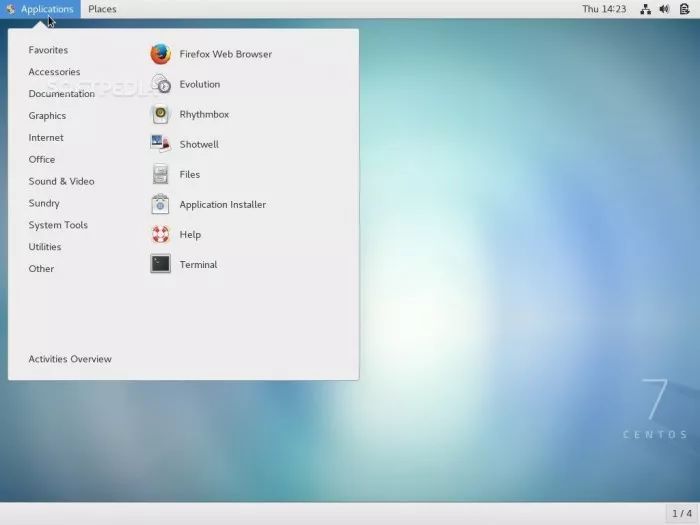
Task: Click the 1 / 4 workspace switcher
Action: click(x=680, y=514)
